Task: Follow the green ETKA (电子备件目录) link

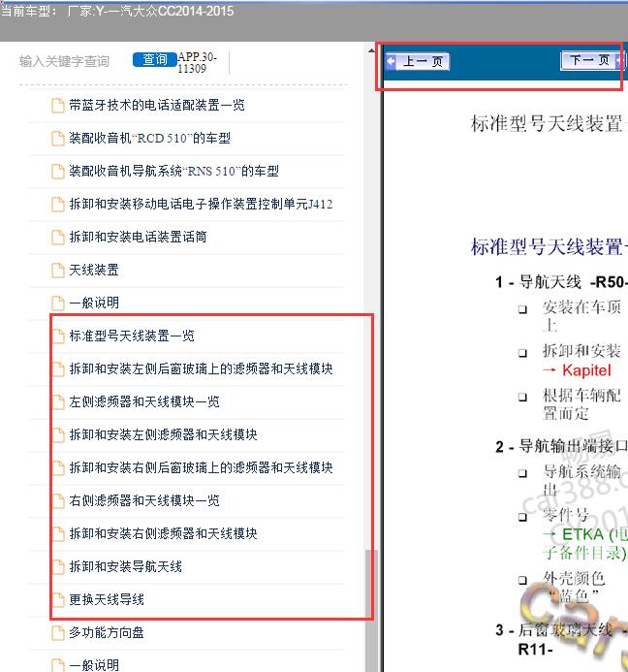Action: 585,543
